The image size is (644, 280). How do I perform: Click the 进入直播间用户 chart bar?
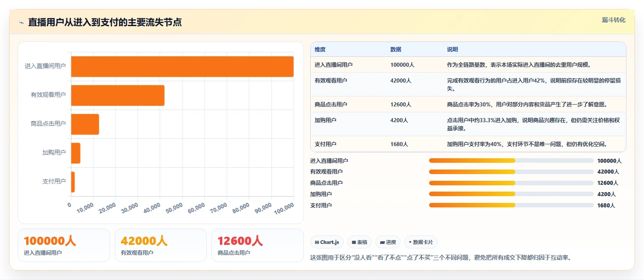182,66
